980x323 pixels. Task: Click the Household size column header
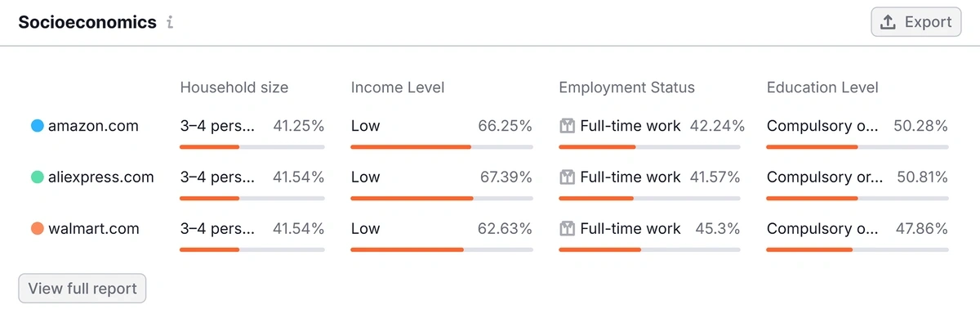pos(234,87)
